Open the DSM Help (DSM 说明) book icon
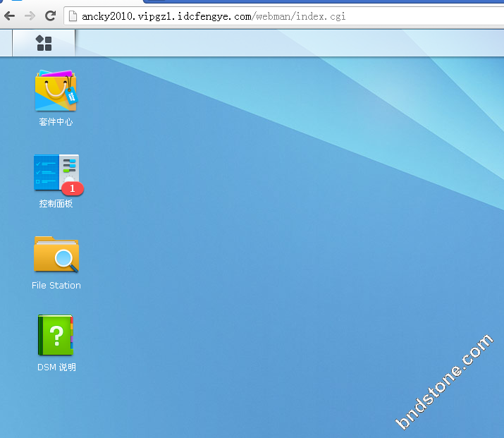The image size is (504, 438). click(x=56, y=335)
